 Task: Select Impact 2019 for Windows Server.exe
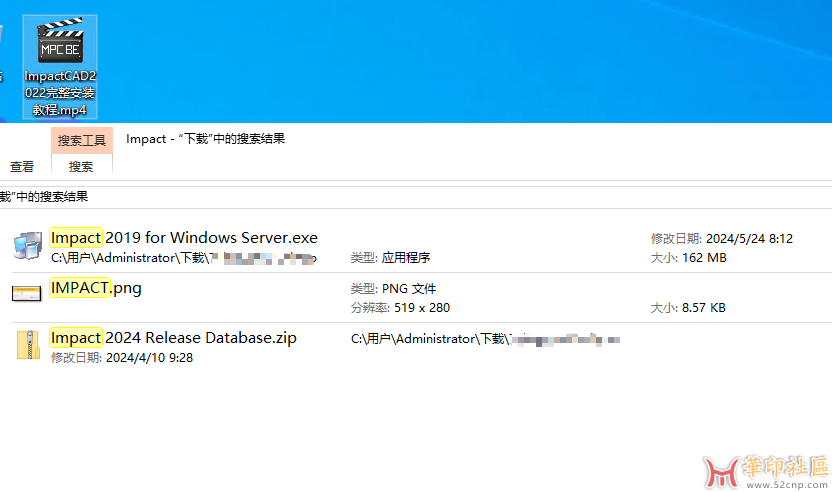[184, 237]
